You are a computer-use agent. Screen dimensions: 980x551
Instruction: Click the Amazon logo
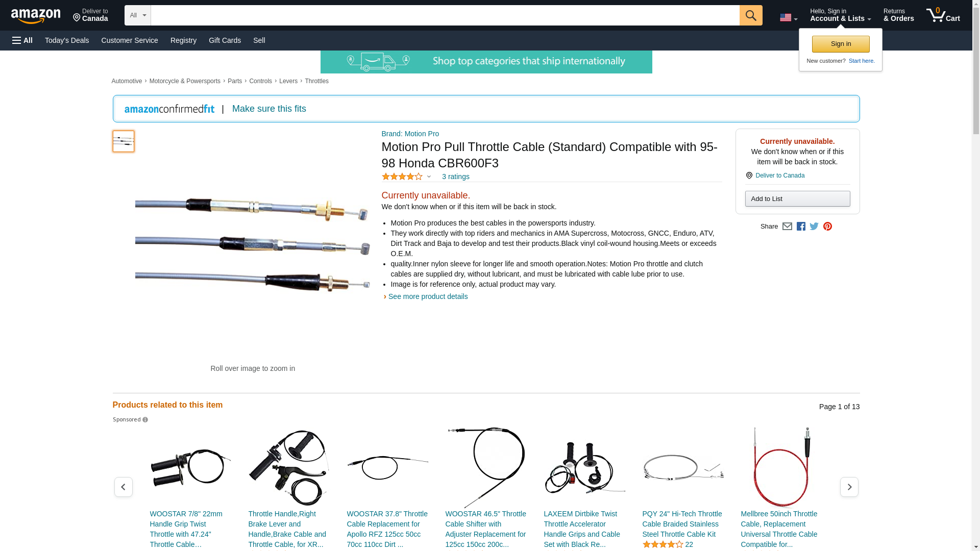(x=36, y=16)
